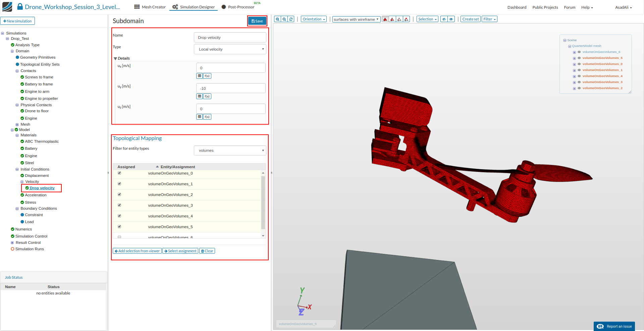The image size is (644, 331).
Task: Select Drop velocity in the simulation tree
Action: coord(42,188)
